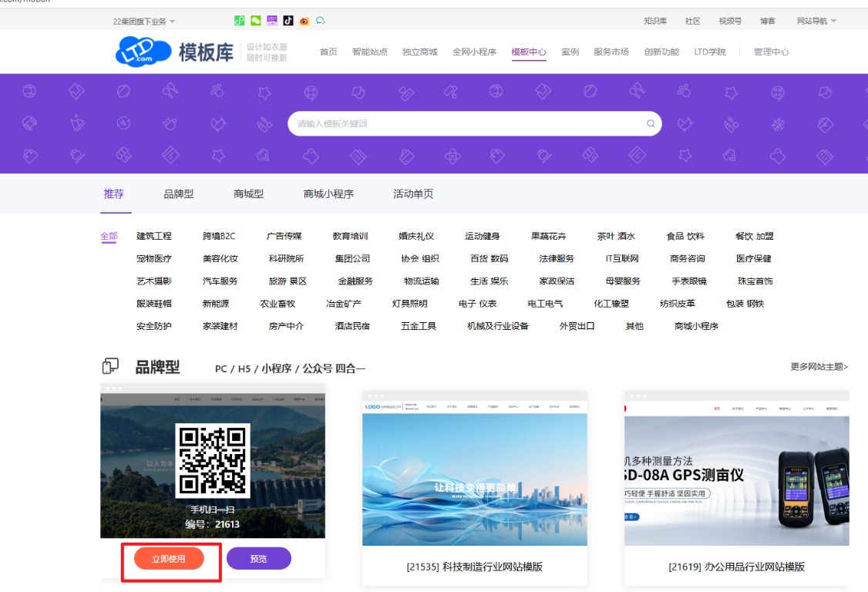Viewport: 868px width, 592px height.
Task: Click the LTD.com cloud logo
Action: tap(143, 52)
